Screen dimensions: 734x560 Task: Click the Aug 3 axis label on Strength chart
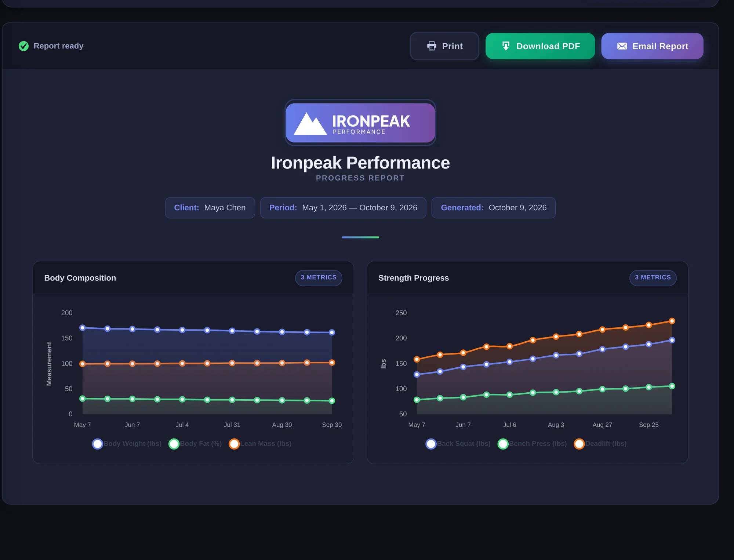coord(556,425)
